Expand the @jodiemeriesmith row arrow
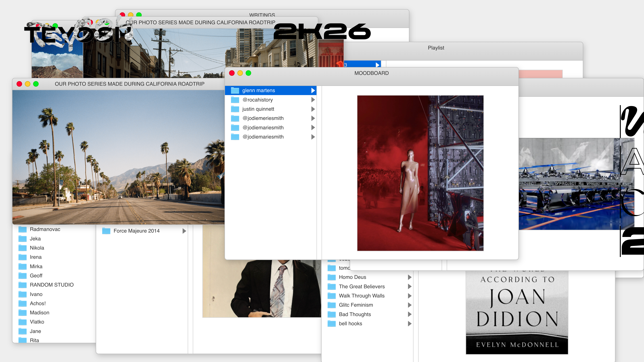 [x=313, y=118]
